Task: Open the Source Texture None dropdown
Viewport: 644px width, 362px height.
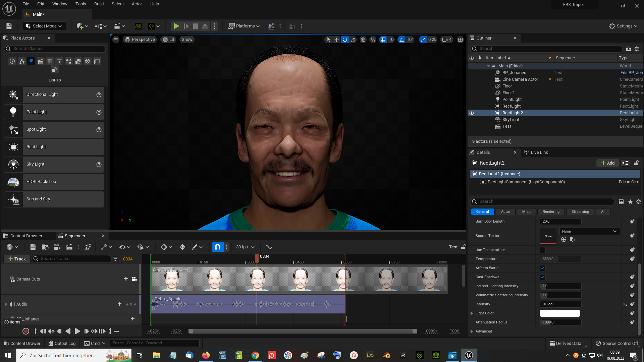Action: [x=590, y=231]
